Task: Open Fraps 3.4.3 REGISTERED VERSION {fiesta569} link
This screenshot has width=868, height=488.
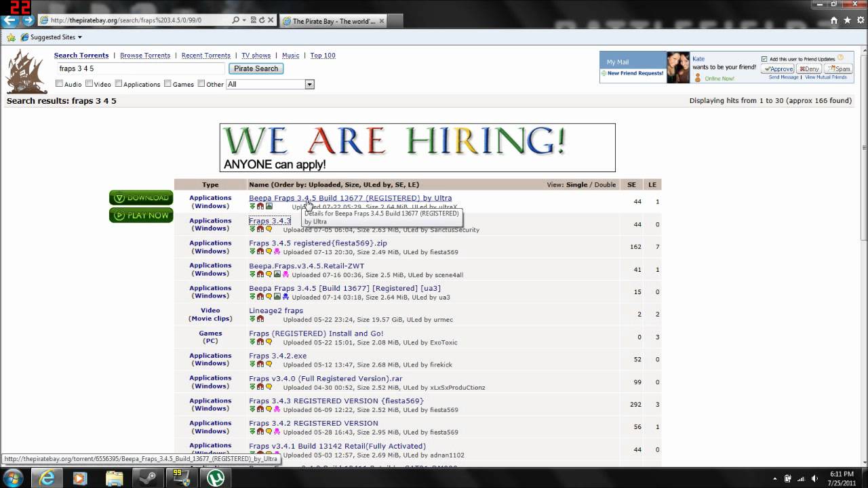Action: (336, 401)
